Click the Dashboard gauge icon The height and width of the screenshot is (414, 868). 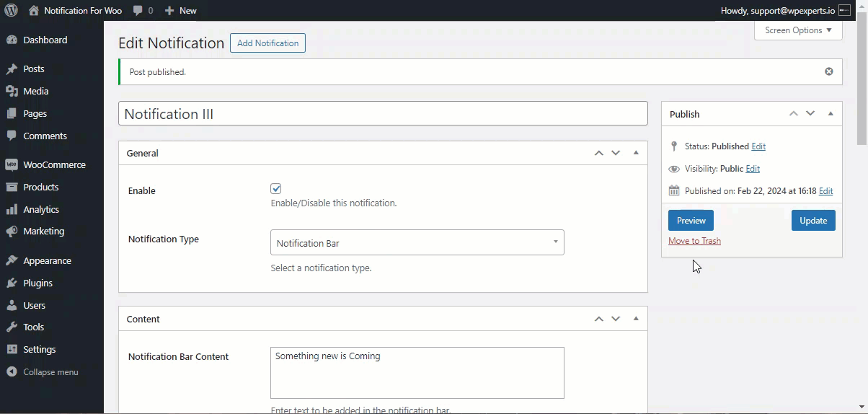pos(12,40)
